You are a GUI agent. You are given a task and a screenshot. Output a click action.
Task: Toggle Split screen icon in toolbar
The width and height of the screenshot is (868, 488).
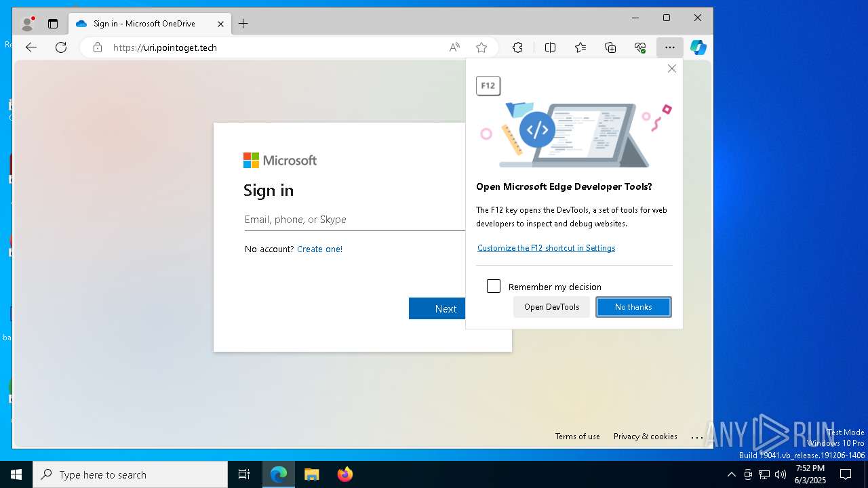click(x=550, y=47)
